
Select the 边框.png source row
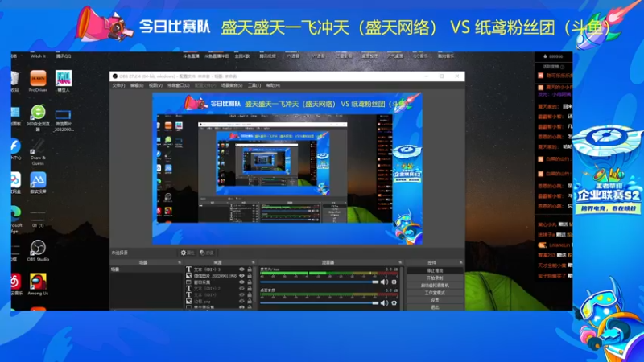pos(219,301)
